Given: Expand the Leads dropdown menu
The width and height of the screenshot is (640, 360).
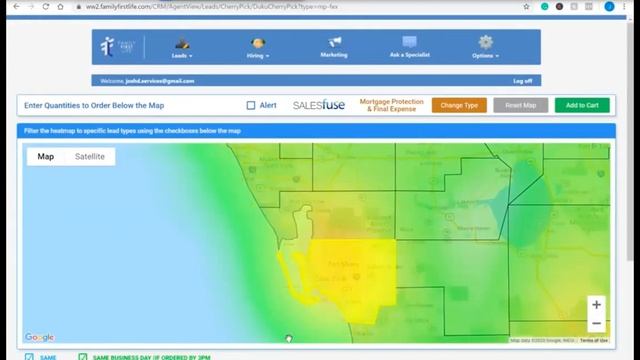Looking at the screenshot, I should pos(182,56).
